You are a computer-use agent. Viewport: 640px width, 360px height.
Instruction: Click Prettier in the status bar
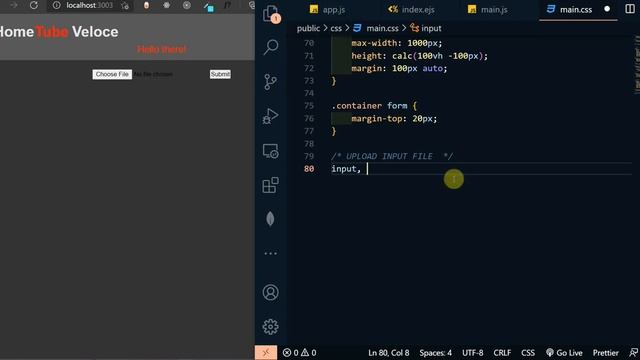[x=606, y=353]
